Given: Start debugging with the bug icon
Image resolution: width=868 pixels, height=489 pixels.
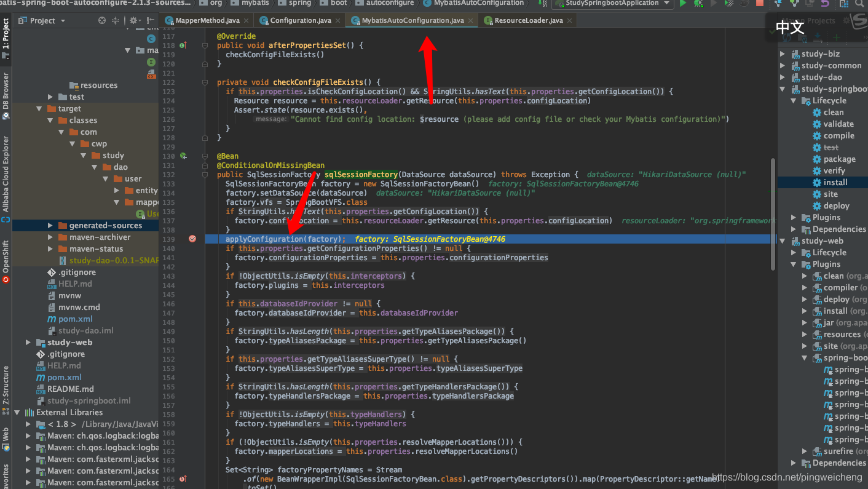Looking at the screenshot, I should tap(699, 4).
